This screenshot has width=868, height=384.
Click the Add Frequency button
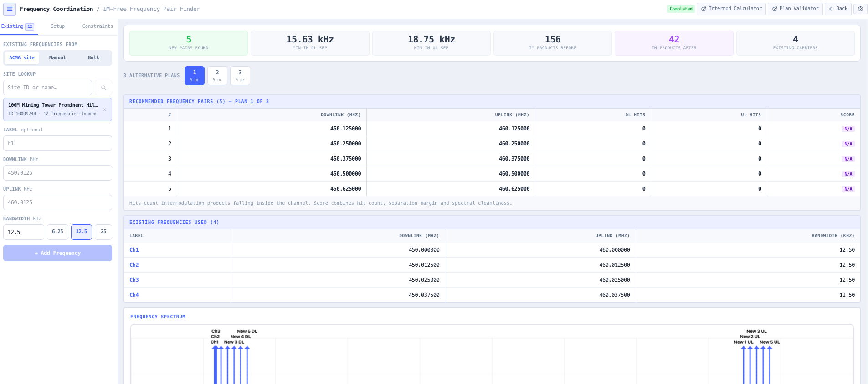[x=57, y=253]
